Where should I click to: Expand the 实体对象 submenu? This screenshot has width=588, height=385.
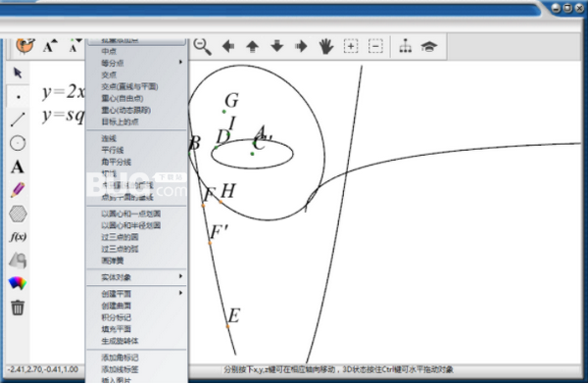point(136,277)
